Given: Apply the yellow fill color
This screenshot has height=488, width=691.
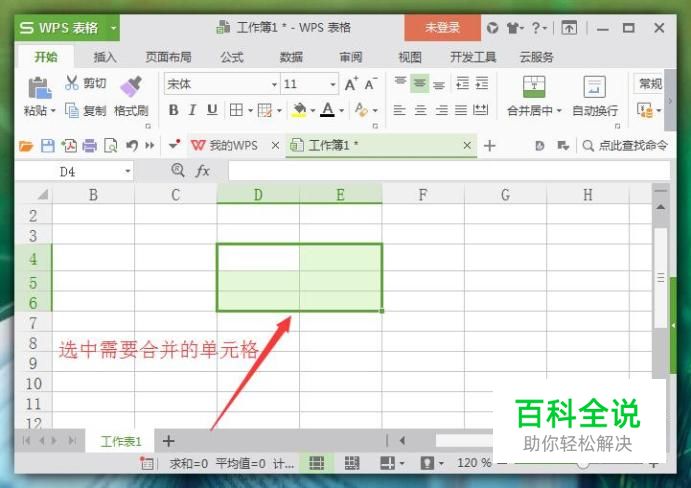Looking at the screenshot, I should 299,110.
